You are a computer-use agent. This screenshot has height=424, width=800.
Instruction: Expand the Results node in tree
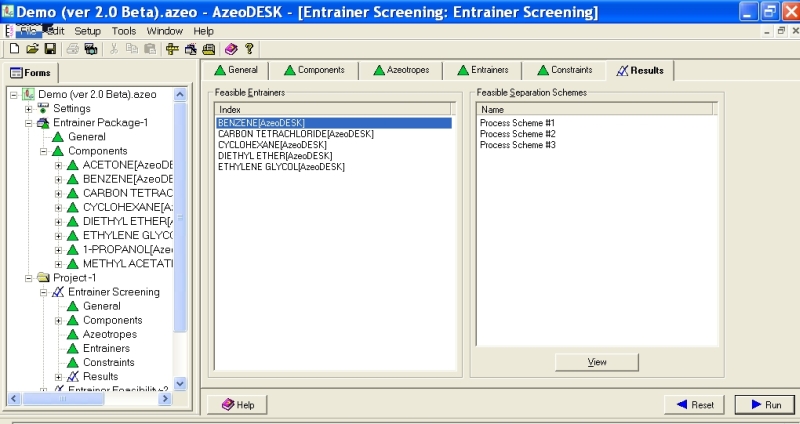point(59,376)
